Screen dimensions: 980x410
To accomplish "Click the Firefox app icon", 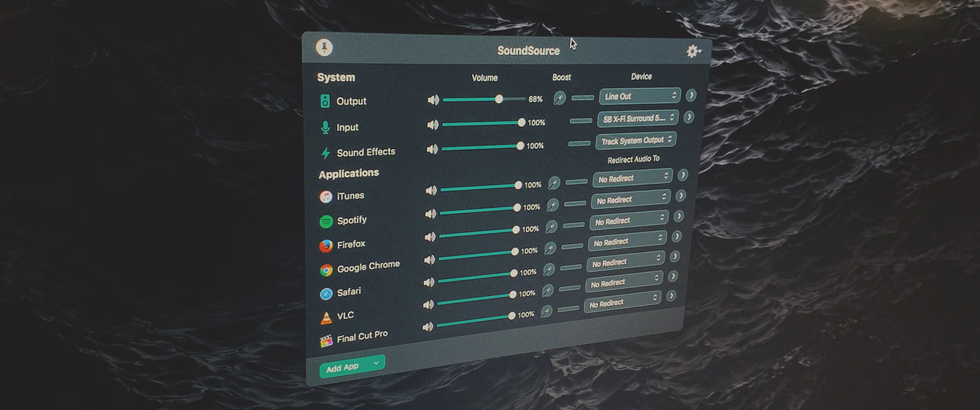I will [326, 246].
